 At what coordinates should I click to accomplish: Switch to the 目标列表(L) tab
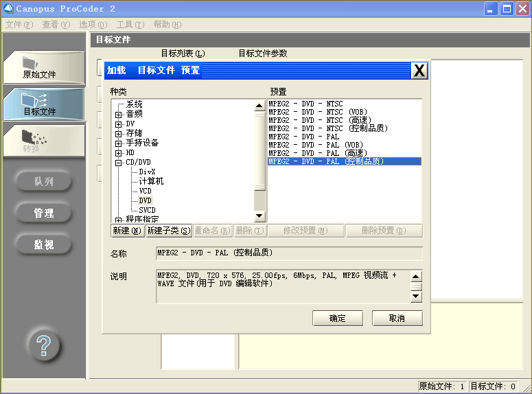tap(183, 54)
